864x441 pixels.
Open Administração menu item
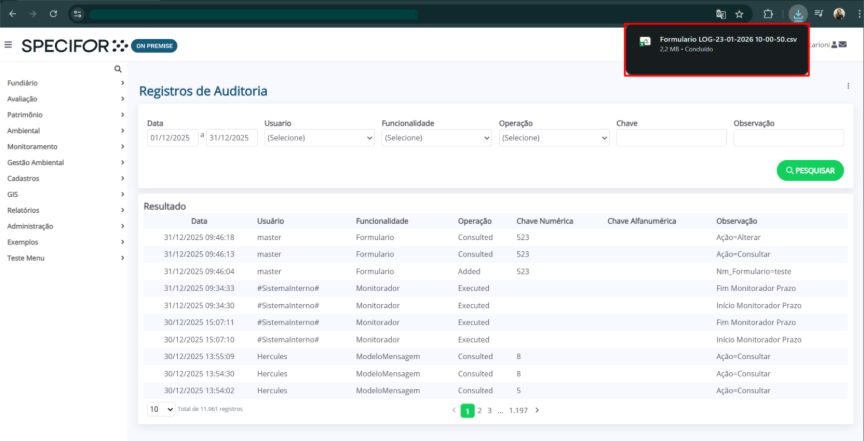[65, 226]
